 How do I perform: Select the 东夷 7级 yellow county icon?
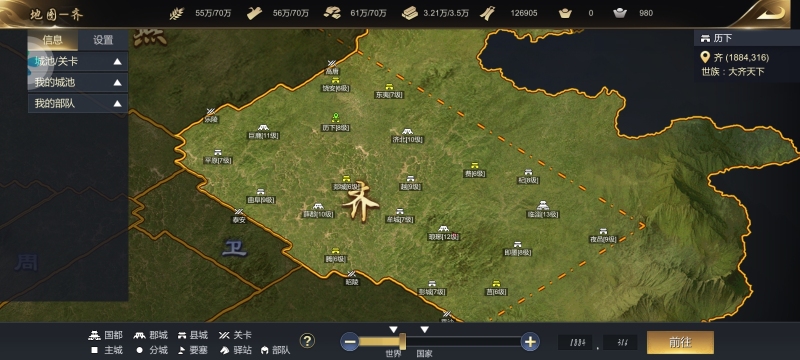point(389,87)
